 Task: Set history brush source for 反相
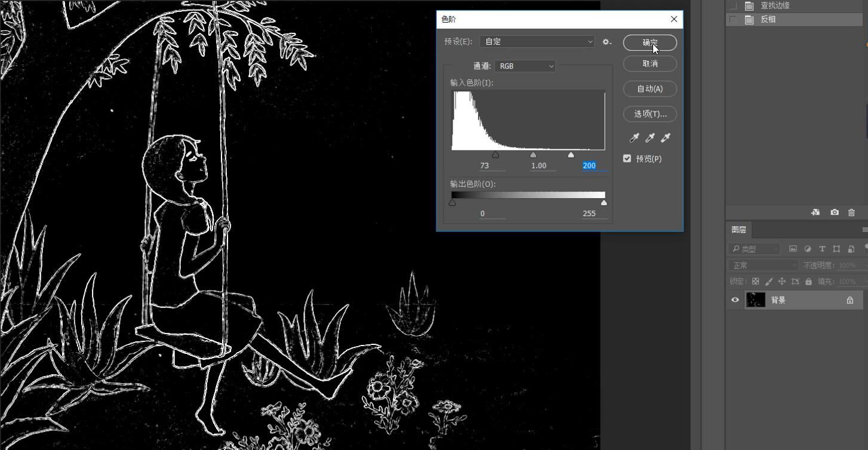[x=733, y=19]
